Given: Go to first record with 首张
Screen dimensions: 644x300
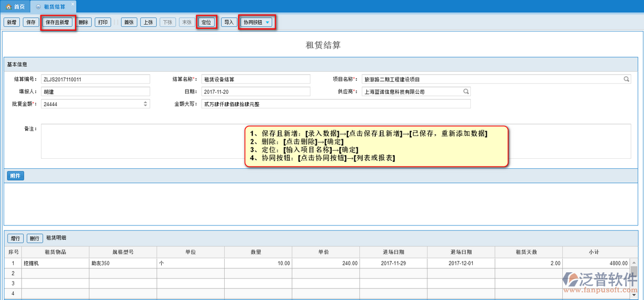Looking at the screenshot, I should point(129,22).
